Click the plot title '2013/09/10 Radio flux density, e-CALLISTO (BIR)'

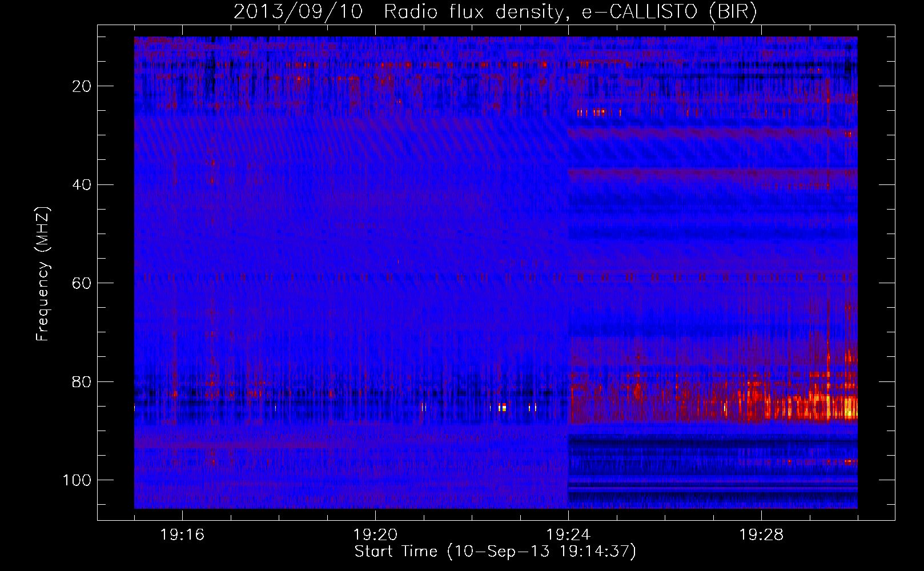pyautogui.click(x=495, y=11)
